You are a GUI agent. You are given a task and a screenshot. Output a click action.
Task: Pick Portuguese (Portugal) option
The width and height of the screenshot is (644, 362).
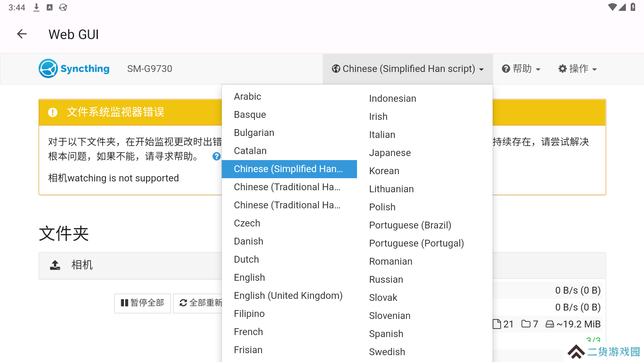424,243
